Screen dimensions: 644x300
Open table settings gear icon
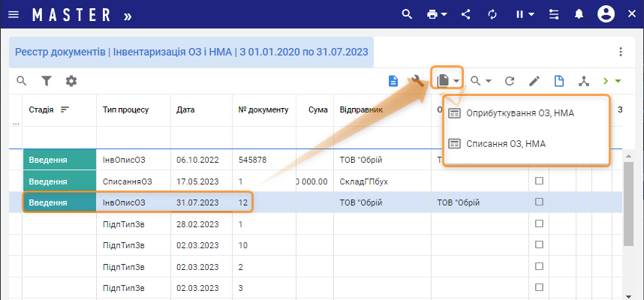click(71, 81)
